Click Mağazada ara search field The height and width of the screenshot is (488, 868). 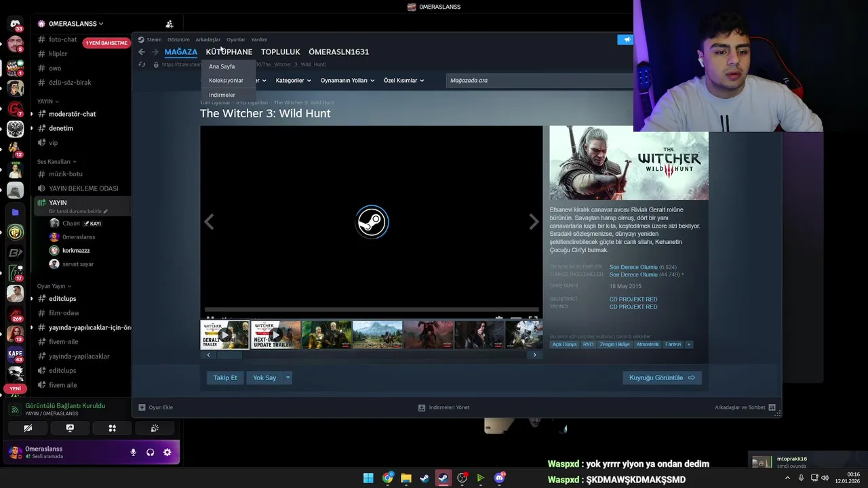coord(540,81)
